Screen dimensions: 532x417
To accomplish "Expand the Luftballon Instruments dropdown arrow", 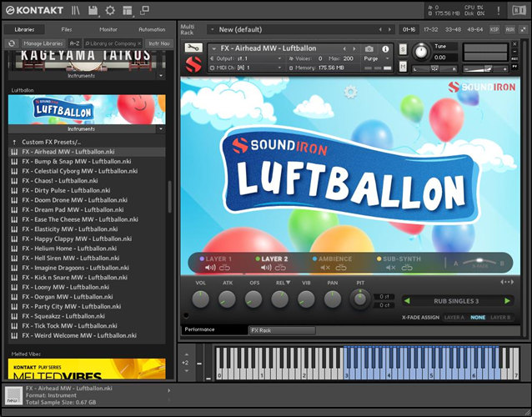I will [158, 129].
